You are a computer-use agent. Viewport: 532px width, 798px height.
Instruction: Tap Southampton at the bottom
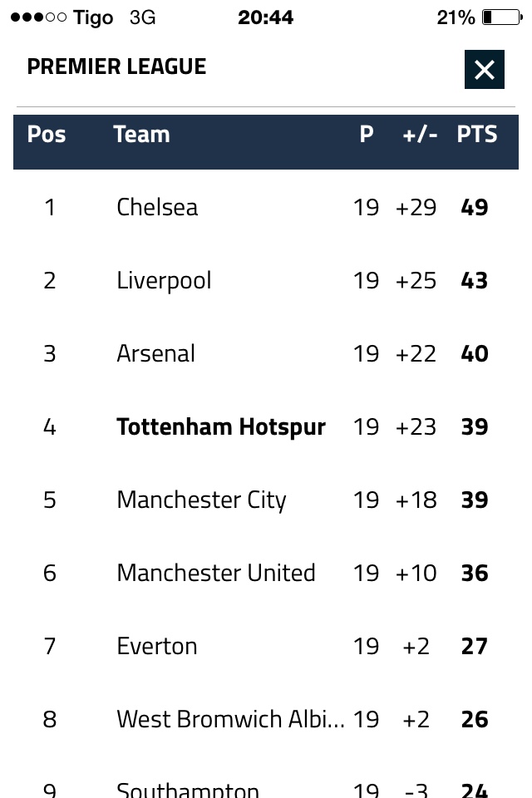pyautogui.click(x=188, y=789)
